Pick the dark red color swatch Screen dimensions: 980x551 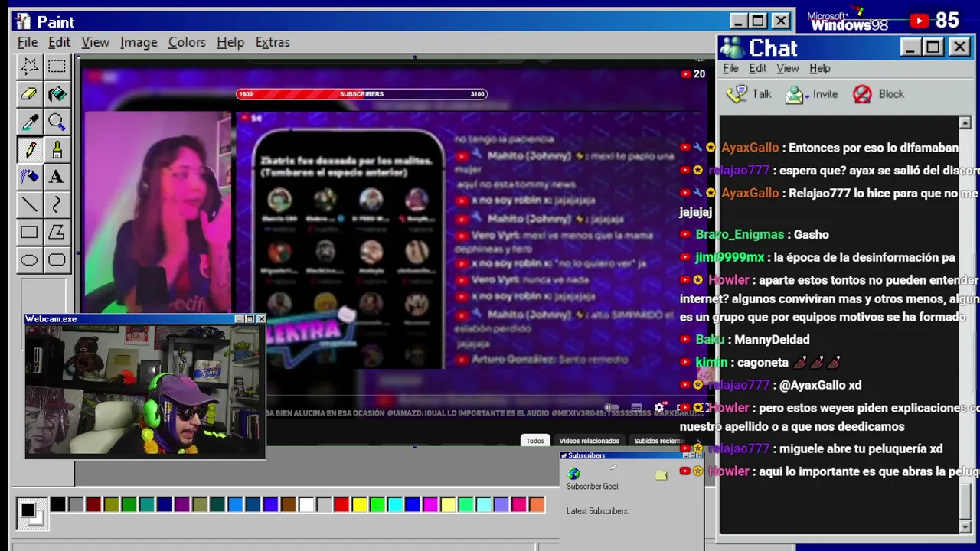[93, 504]
